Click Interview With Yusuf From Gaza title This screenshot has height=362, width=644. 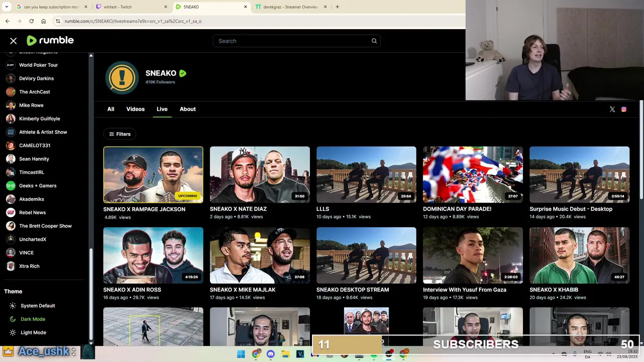pyautogui.click(x=464, y=290)
